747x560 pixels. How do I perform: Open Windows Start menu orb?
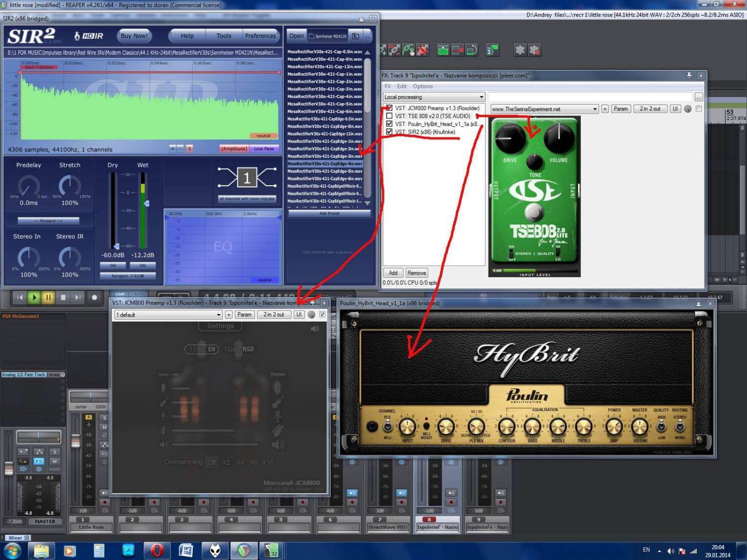12,551
